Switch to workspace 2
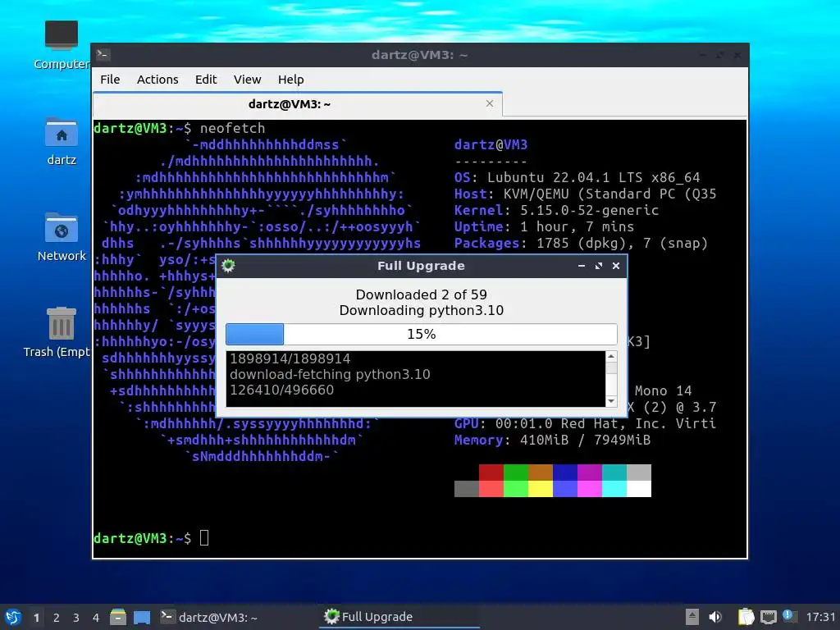 (x=57, y=618)
